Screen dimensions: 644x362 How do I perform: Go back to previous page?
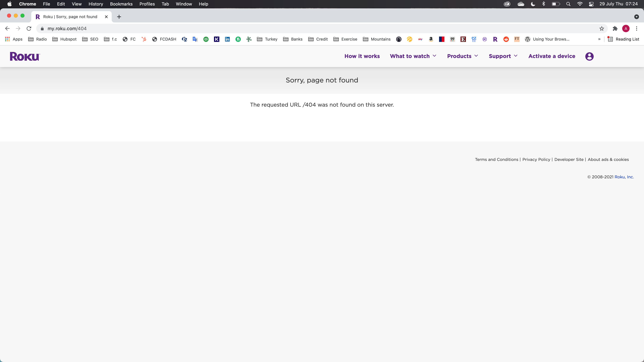7,29
